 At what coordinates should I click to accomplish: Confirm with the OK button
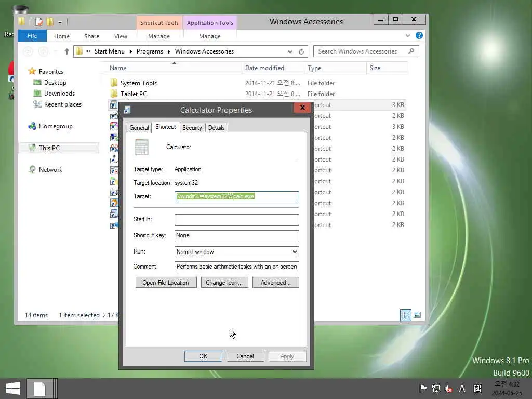203,356
